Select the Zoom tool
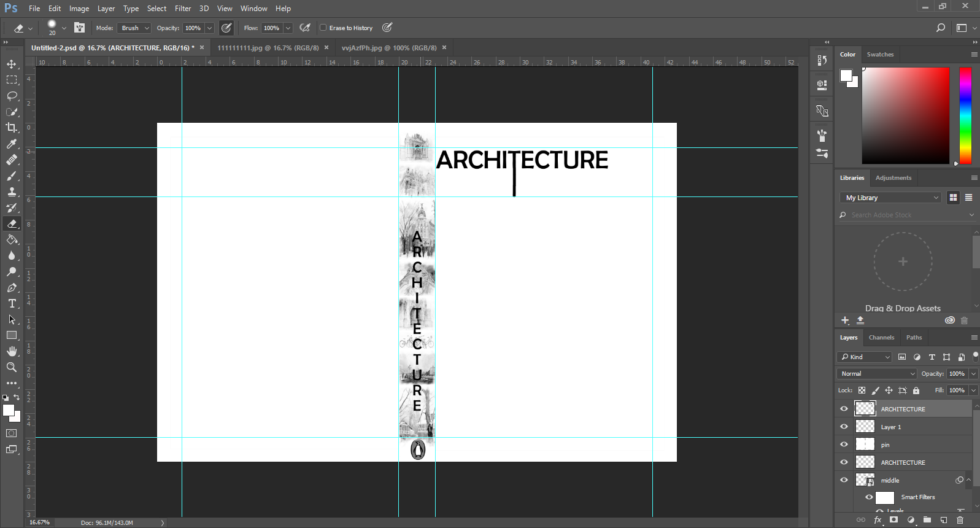Image resolution: width=980 pixels, height=528 pixels. 12,367
